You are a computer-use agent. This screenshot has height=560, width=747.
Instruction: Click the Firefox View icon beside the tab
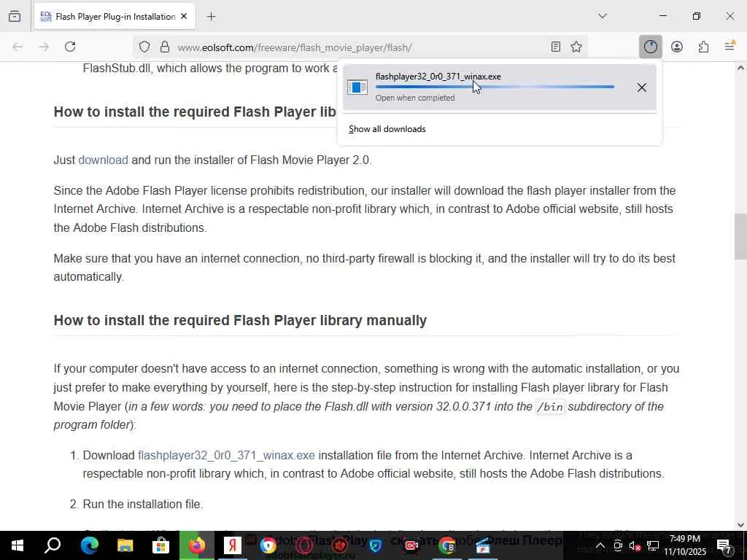click(x=15, y=16)
